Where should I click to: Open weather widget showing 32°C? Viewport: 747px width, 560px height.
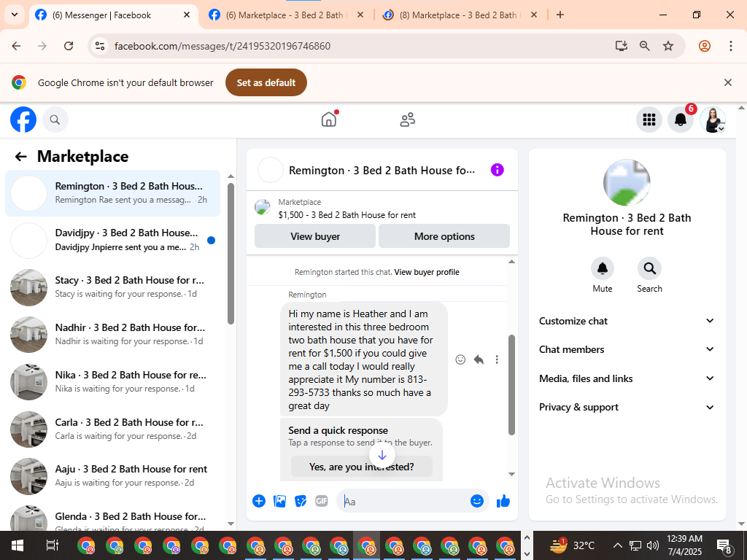pos(573,545)
